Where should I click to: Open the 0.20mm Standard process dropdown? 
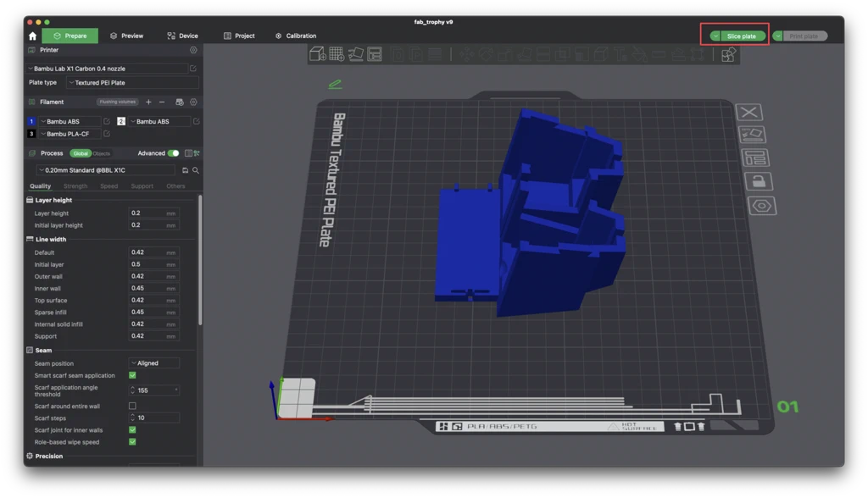click(106, 170)
